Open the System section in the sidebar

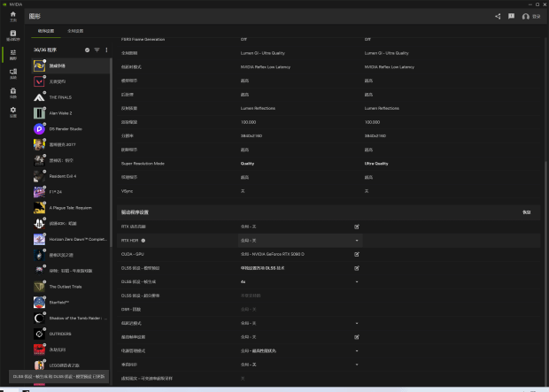pos(13,73)
